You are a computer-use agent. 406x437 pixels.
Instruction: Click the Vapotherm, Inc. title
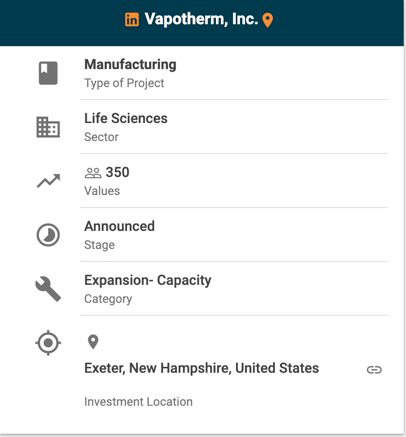201,19
